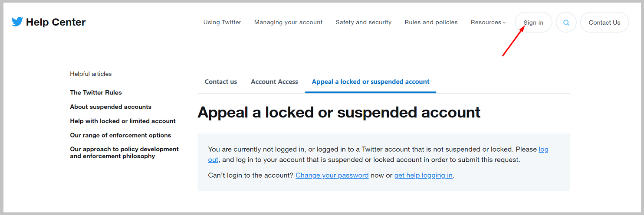
Task: Open About suspended accounts article
Action: pos(111,107)
